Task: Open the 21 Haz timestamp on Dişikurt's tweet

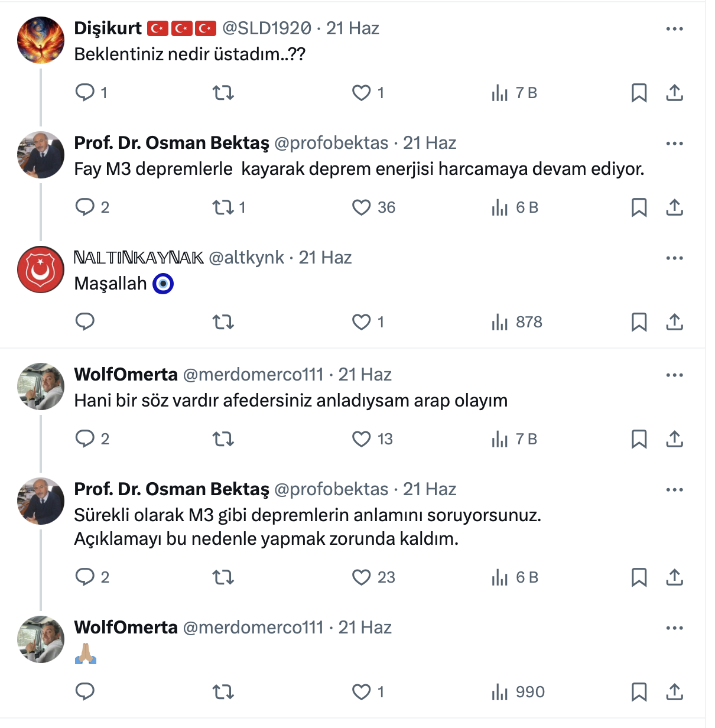Action: coord(353,28)
